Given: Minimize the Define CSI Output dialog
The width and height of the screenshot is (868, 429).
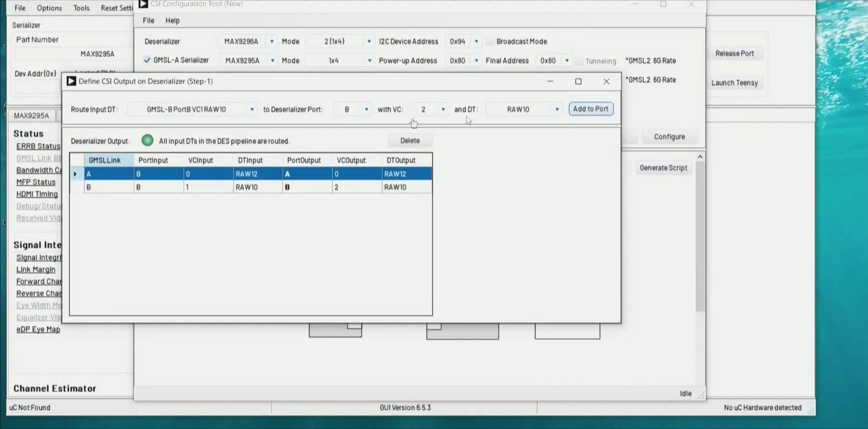Looking at the screenshot, I should (x=550, y=81).
